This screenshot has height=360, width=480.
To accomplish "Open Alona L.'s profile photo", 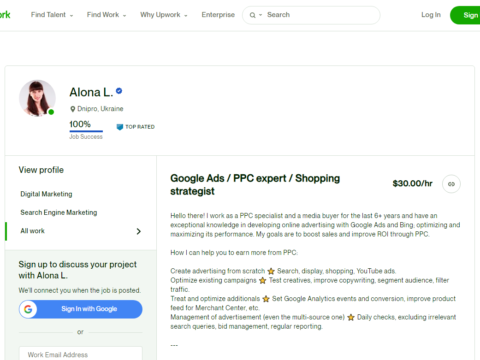I will pyautogui.click(x=37, y=98).
